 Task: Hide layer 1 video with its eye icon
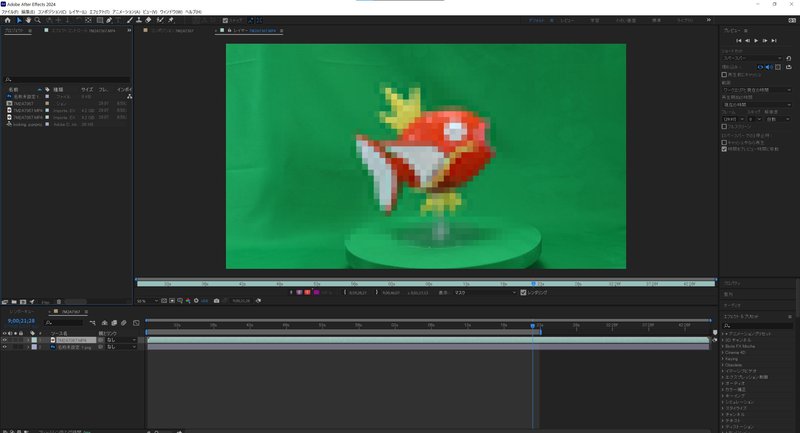tap(5, 340)
